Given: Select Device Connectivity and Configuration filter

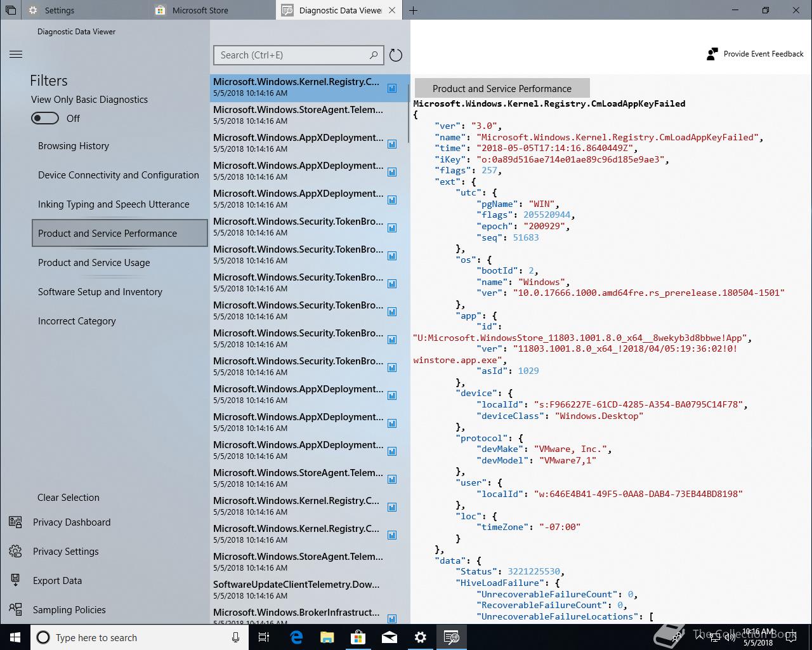Looking at the screenshot, I should pos(119,175).
